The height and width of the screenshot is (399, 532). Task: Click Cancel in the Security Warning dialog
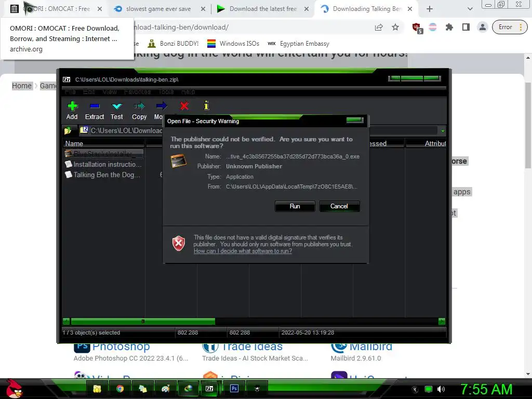tap(339, 206)
